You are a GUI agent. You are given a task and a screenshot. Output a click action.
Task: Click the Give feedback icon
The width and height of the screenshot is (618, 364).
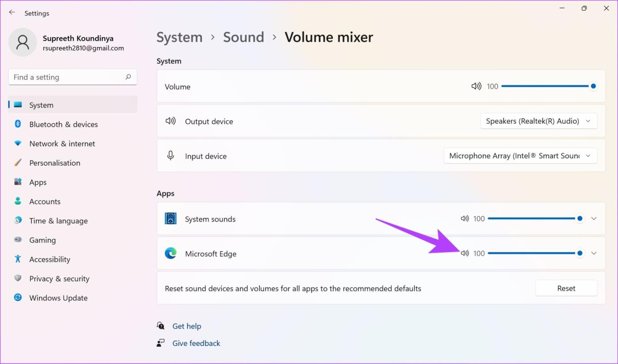pyautogui.click(x=161, y=343)
